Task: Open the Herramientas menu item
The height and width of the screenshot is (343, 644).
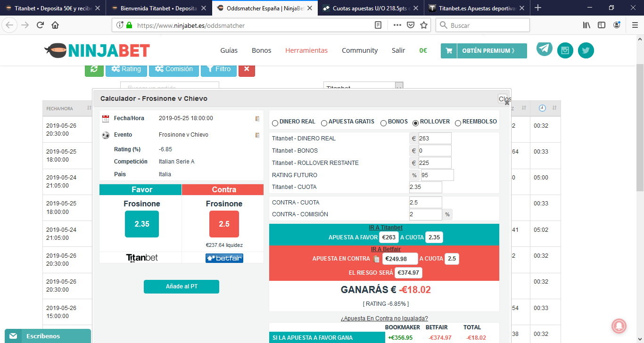Action: click(x=306, y=50)
